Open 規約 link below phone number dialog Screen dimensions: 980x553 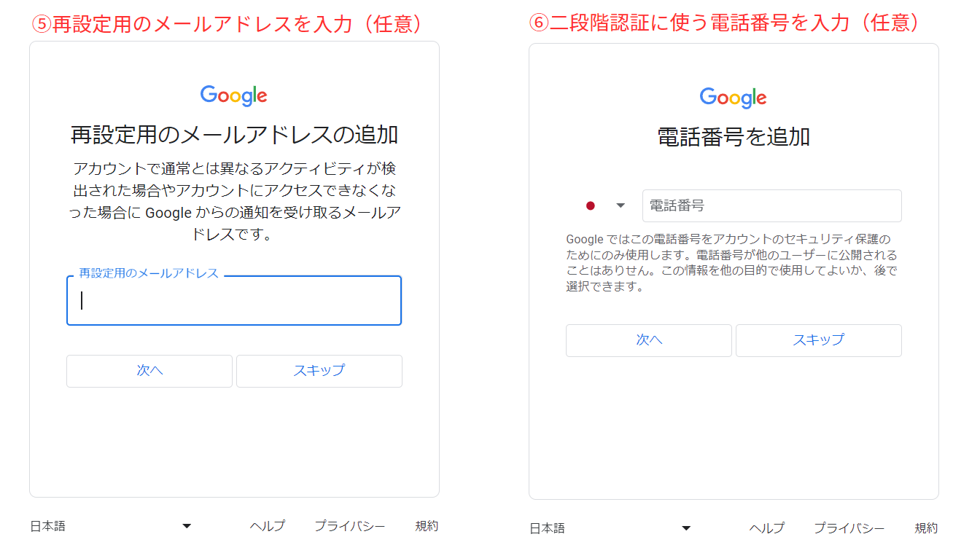(x=926, y=528)
